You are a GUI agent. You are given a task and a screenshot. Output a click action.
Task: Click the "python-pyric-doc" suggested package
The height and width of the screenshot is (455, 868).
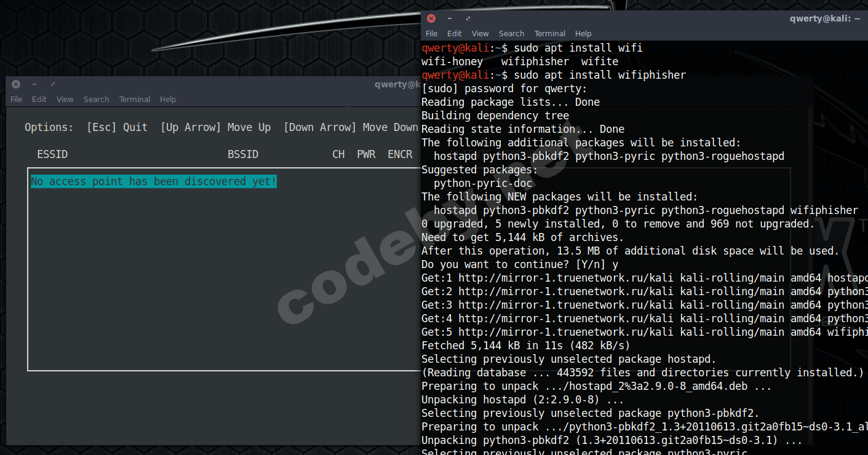point(483,183)
